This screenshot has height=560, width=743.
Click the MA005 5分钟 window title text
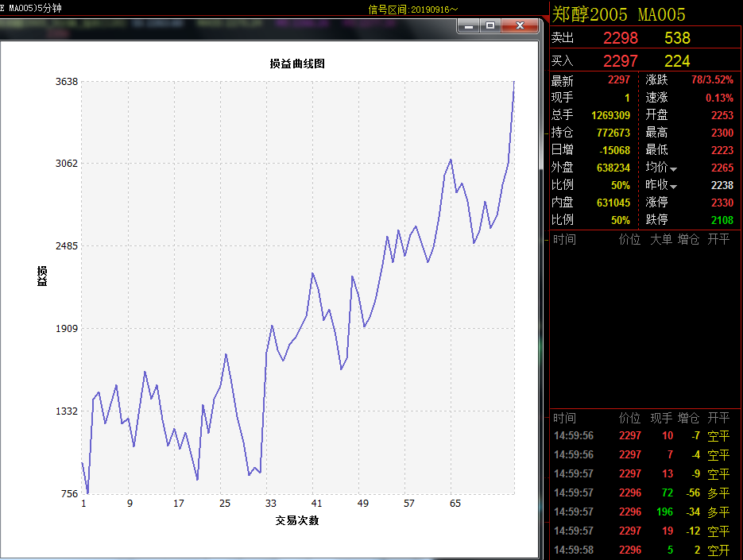point(31,8)
